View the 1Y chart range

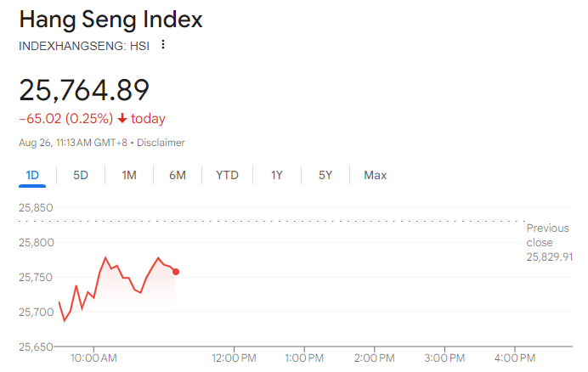click(277, 176)
